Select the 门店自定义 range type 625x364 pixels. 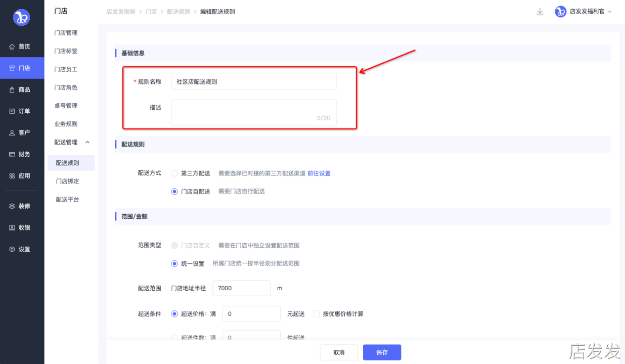(174, 245)
